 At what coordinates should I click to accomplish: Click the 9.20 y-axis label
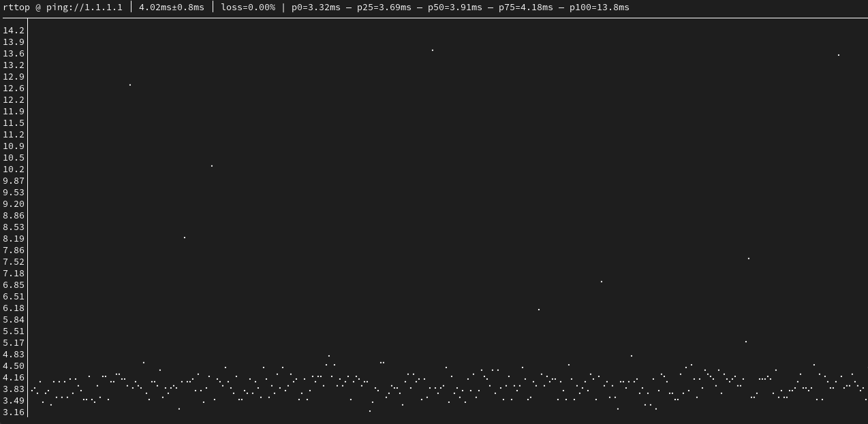pos(14,204)
